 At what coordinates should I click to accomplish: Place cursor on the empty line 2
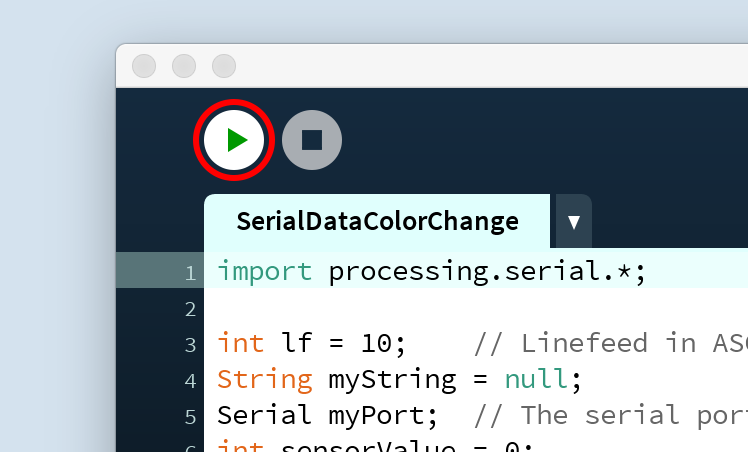click(x=476, y=309)
